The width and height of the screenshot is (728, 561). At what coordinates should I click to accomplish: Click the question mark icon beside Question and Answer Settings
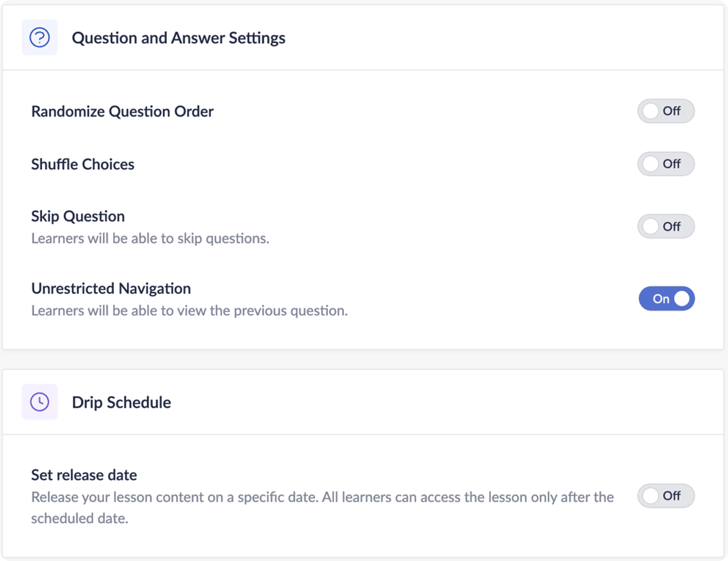pyautogui.click(x=40, y=37)
